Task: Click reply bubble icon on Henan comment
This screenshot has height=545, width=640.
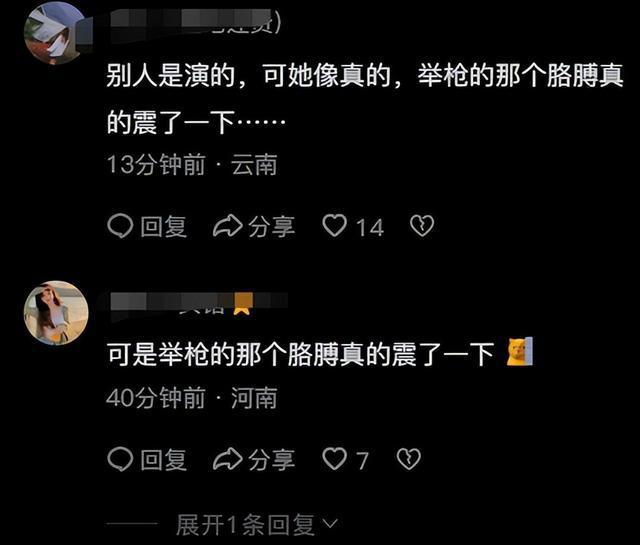Action: 120,459
